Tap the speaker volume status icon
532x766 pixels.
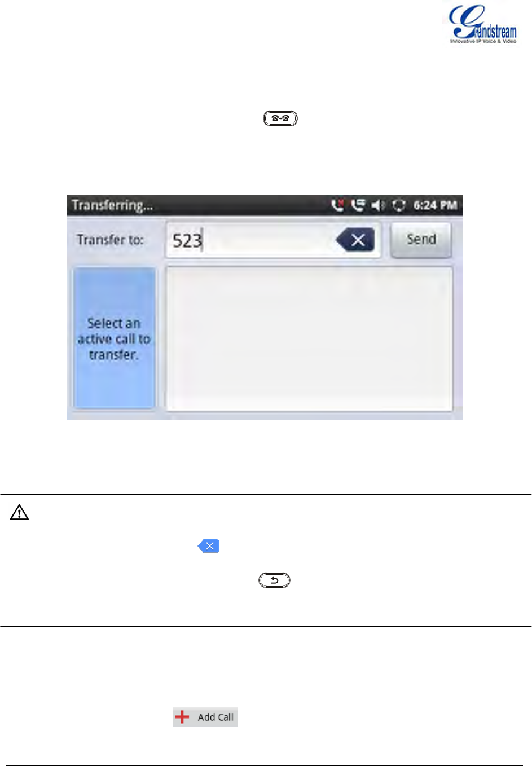pos(378,205)
